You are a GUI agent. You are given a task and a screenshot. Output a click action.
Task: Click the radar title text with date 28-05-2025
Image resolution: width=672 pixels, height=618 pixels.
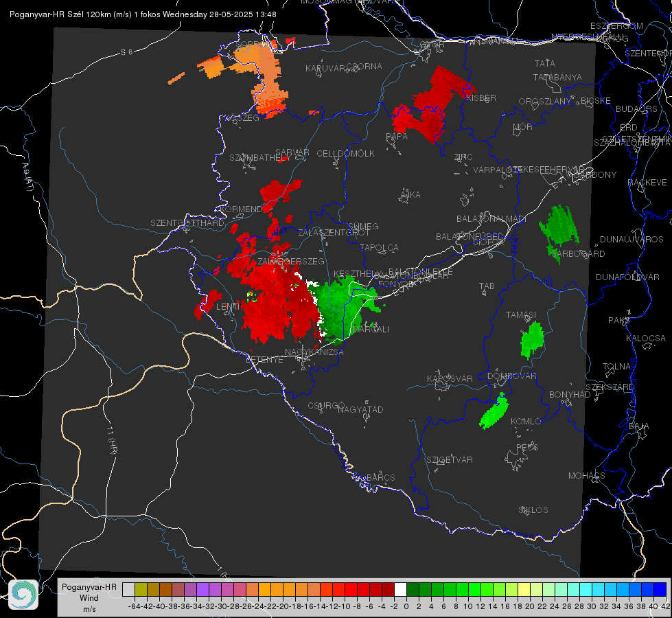click(143, 14)
